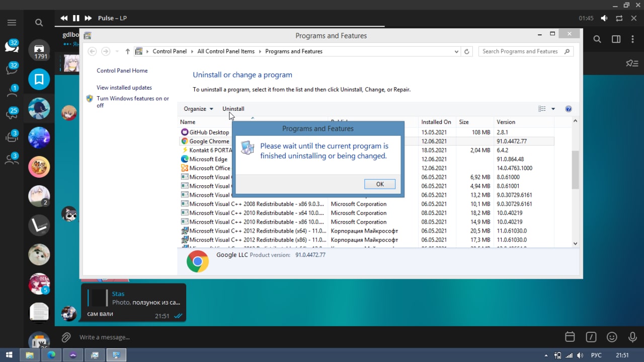Skip to previous track in player
The width and height of the screenshot is (644, 362).
click(x=64, y=18)
